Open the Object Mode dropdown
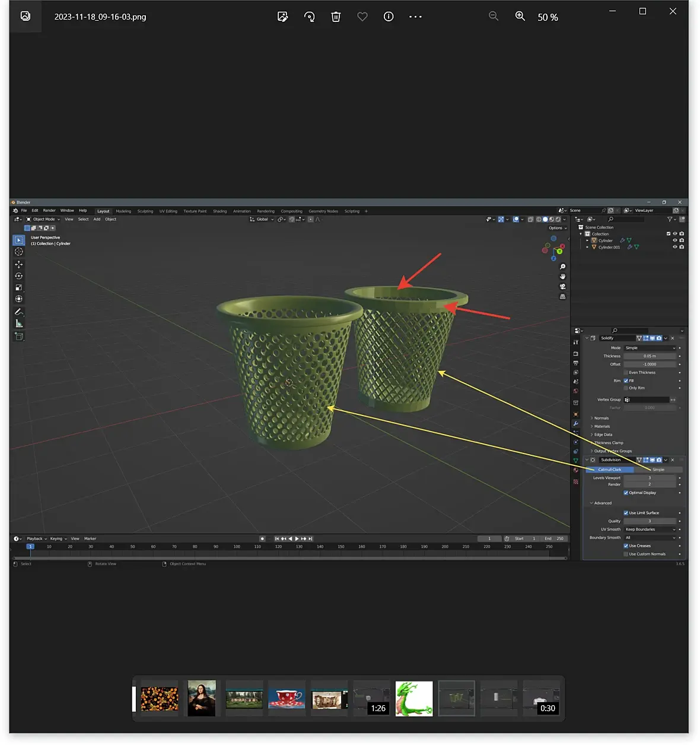The width and height of the screenshot is (700, 745). click(x=43, y=220)
